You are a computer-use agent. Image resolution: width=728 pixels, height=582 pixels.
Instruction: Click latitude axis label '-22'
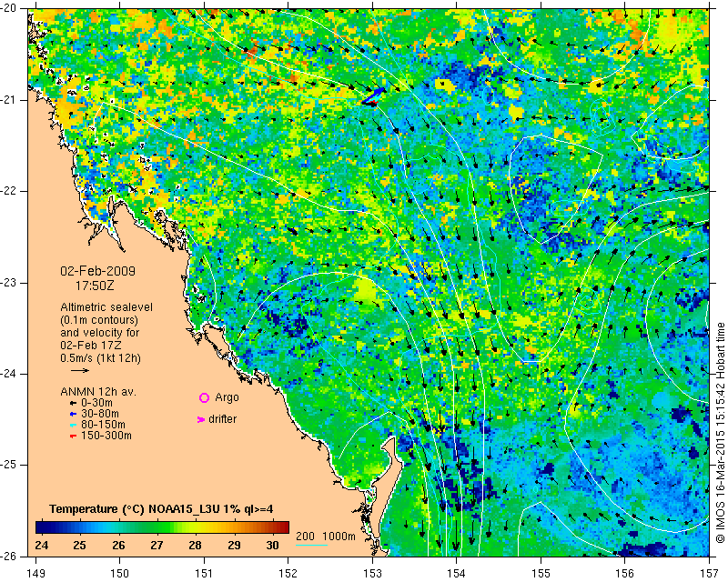[x=8, y=191]
